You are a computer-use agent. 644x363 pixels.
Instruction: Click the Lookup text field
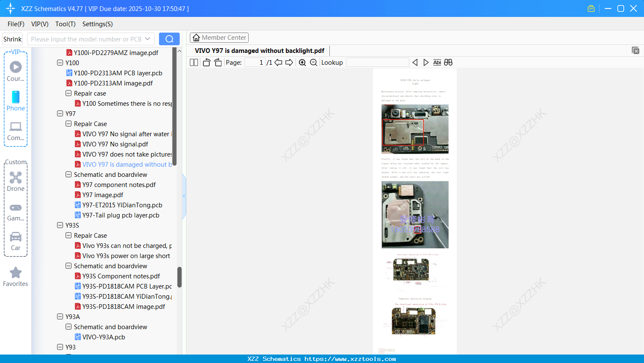(x=378, y=63)
